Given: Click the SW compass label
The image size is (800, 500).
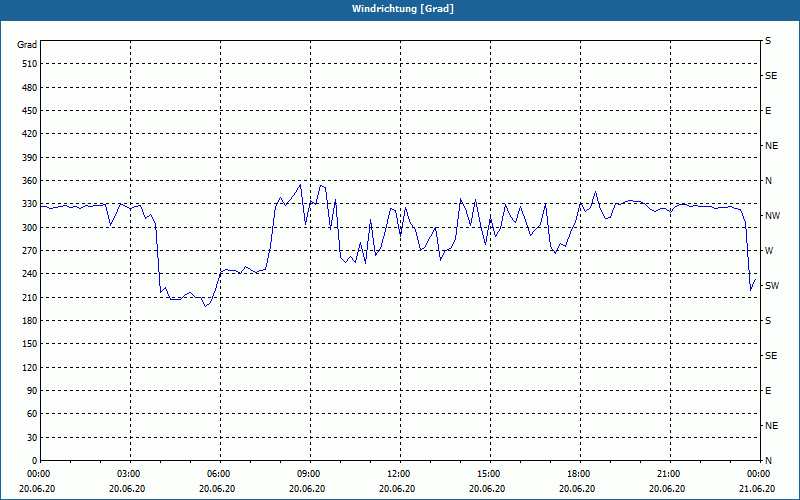Looking at the screenshot, I should coord(772,286).
